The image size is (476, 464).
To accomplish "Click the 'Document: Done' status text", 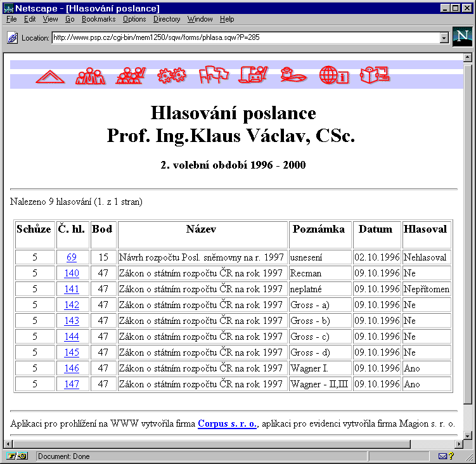I will pos(64,456).
